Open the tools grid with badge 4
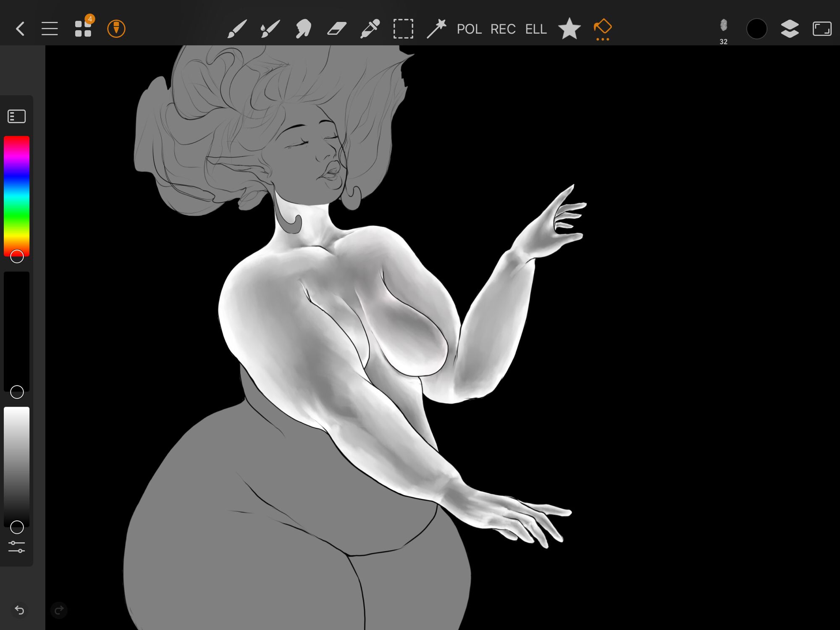The width and height of the screenshot is (840, 630). point(83,29)
